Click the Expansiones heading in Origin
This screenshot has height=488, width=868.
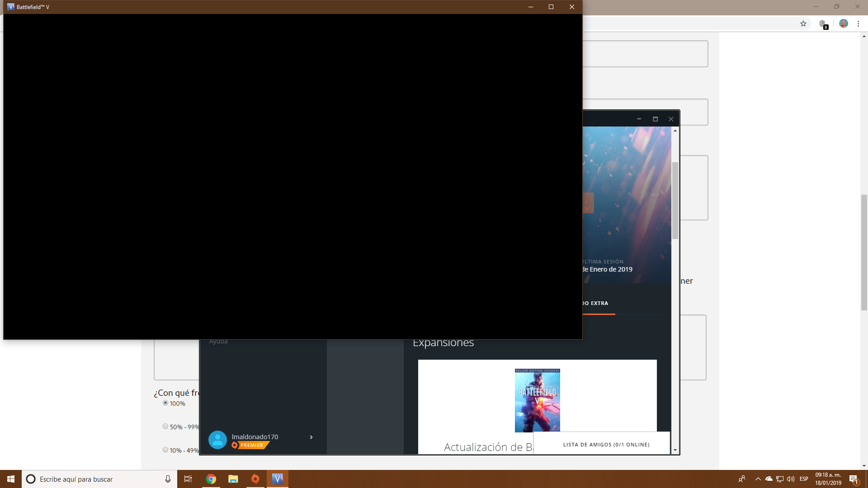pyautogui.click(x=443, y=343)
